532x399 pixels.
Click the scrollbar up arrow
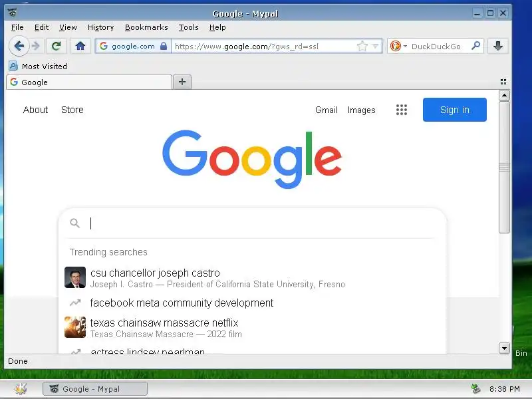(x=504, y=96)
